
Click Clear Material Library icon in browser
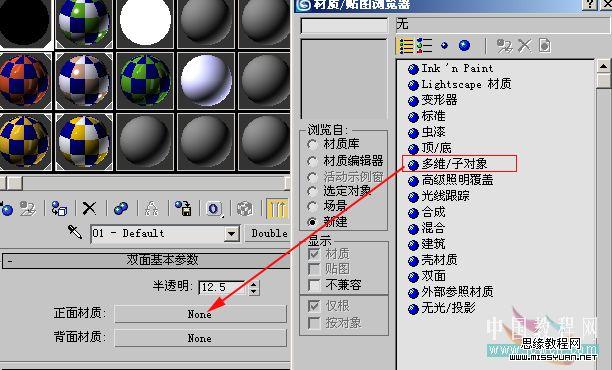tap(545, 46)
